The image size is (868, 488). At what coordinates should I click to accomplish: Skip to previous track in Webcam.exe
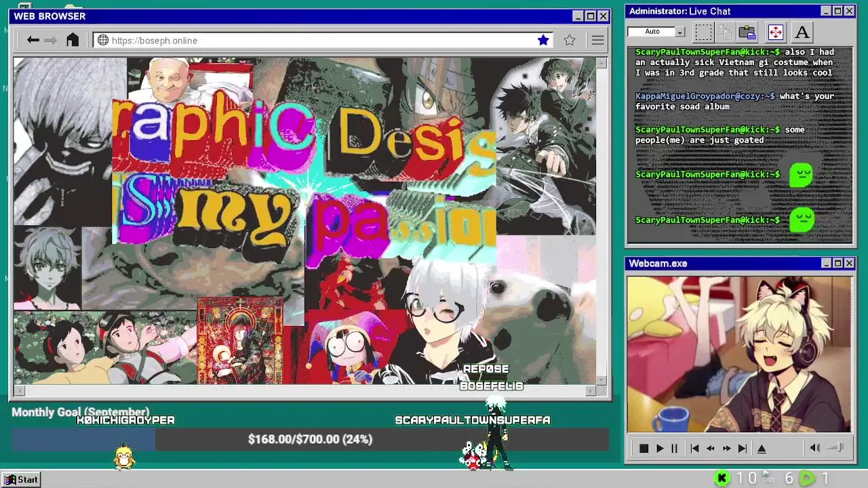click(694, 448)
